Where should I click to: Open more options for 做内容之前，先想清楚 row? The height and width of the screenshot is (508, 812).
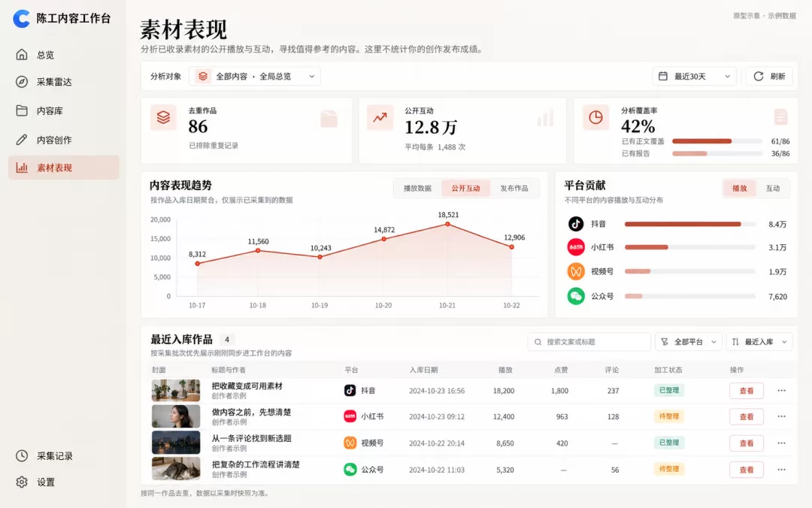(781, 416)
